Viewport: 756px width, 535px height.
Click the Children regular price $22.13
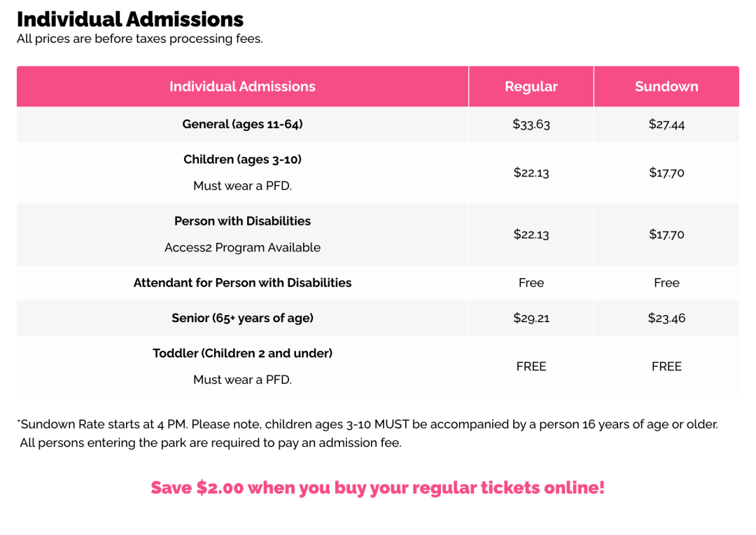[531, 173]
